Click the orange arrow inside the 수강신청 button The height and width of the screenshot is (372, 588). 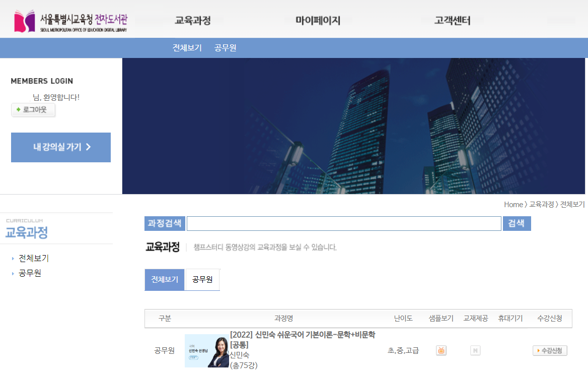tap(540, 350)
